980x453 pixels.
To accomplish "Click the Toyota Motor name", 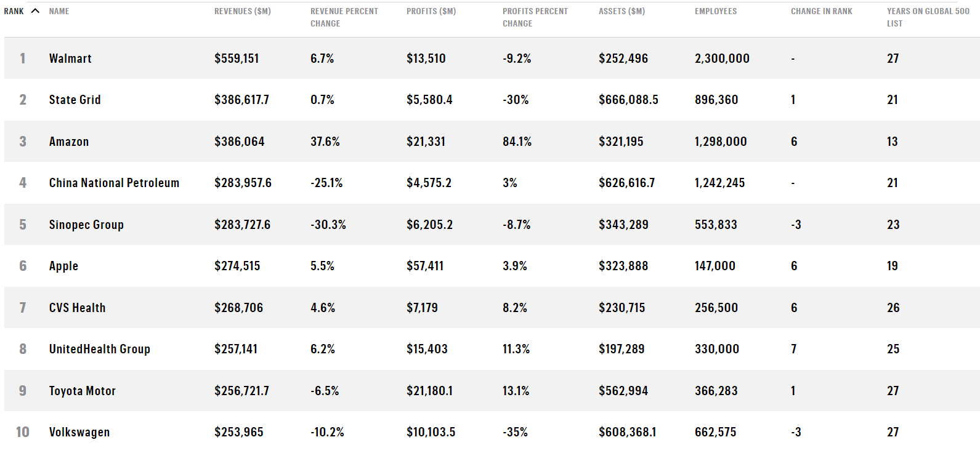I will (x=82, y=391).
